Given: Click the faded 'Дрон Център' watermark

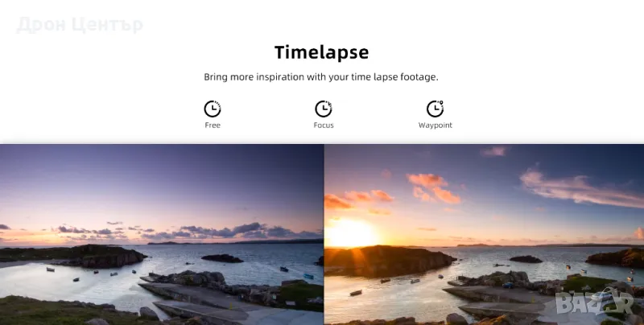Looking at the screenshot, I should pos(80,25).
